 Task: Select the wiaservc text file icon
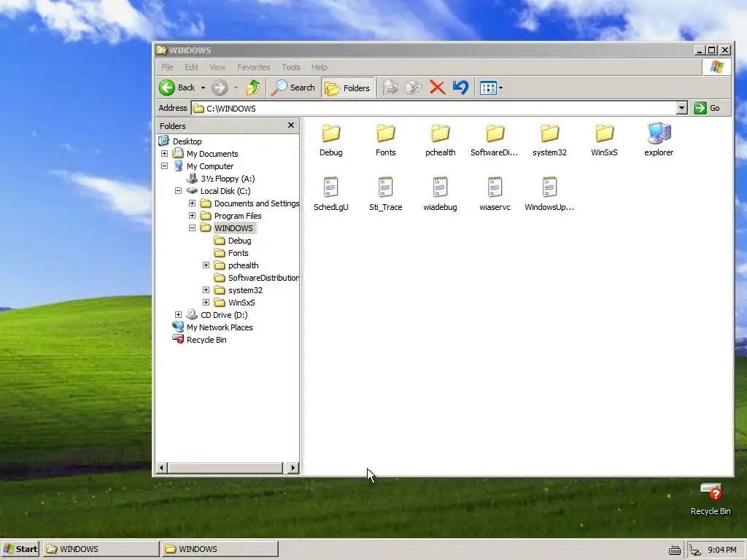[495, 187]
